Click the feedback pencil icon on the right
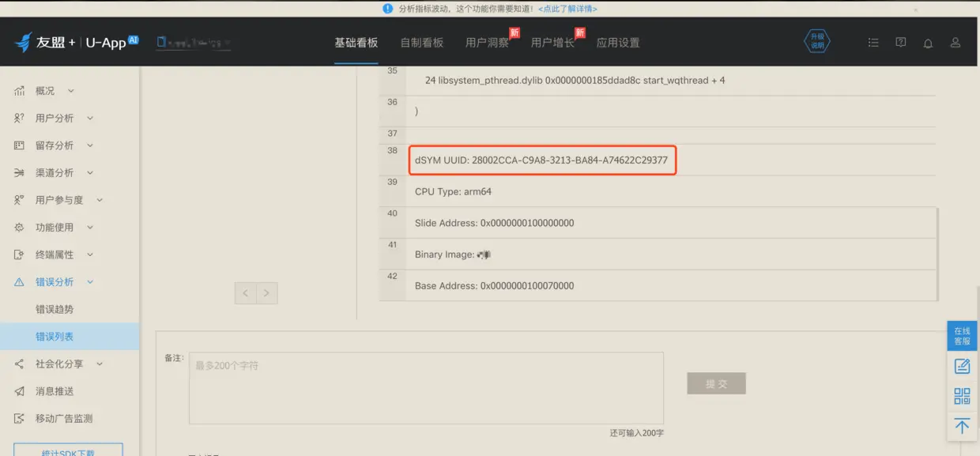The image size is (980, 456). tap(961, 366)
